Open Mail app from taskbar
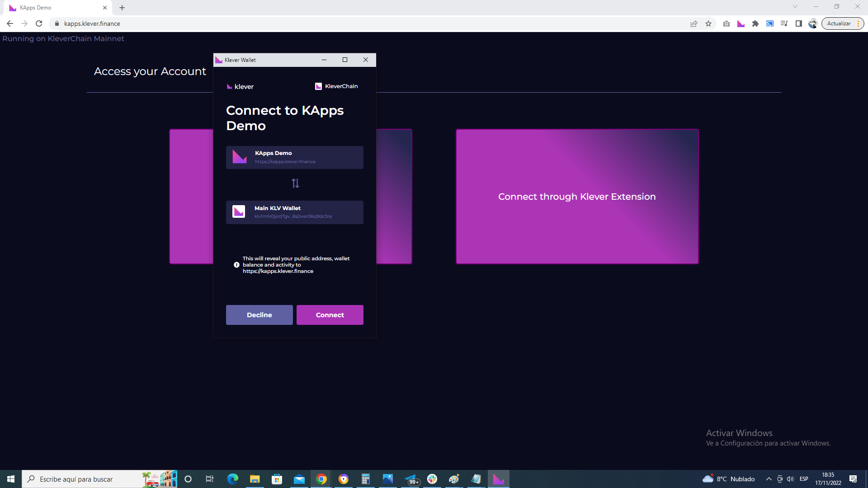This screenshot has height=488, width=868. tap(299, 479)
